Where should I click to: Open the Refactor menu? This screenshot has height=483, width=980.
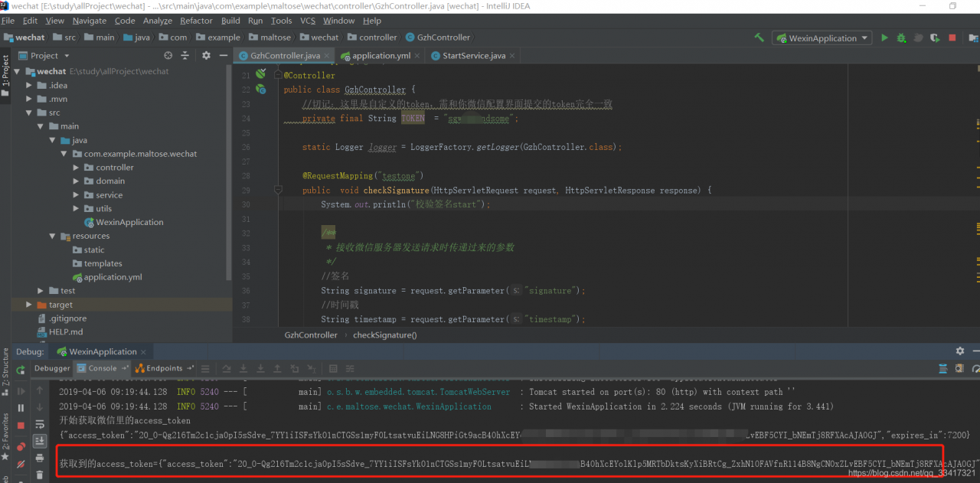pyautogui.click(x=196, y=21)
